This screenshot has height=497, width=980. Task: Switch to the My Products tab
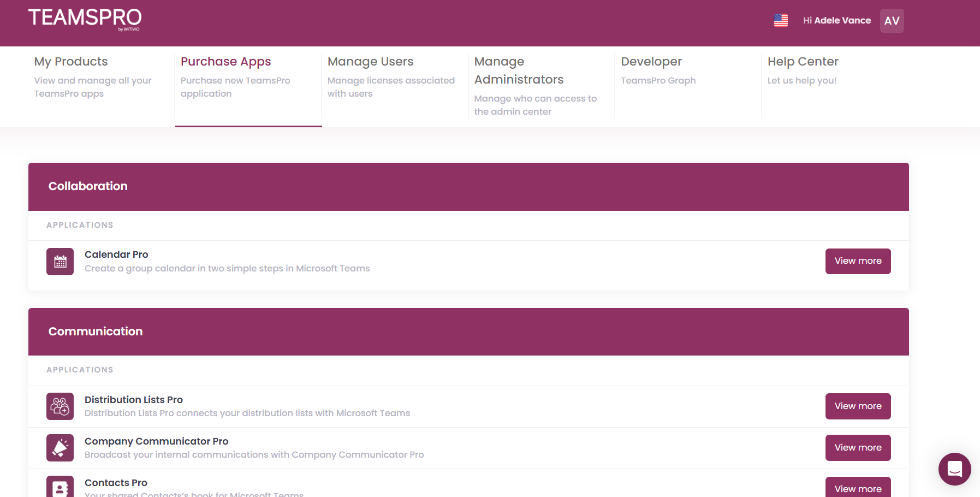point(71,62)
